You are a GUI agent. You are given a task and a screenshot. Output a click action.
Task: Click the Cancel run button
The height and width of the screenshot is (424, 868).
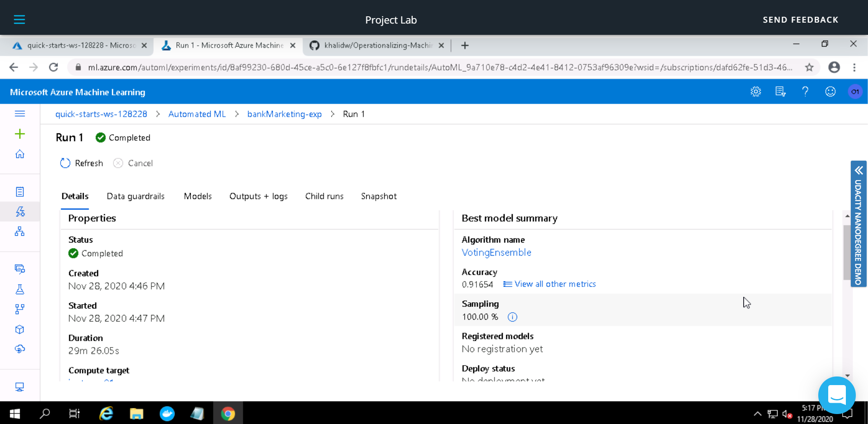point(133,163)
